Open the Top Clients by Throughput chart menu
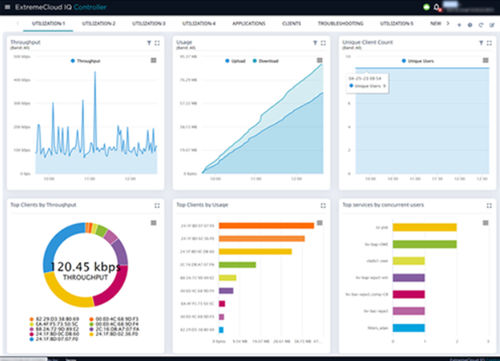 153,222
